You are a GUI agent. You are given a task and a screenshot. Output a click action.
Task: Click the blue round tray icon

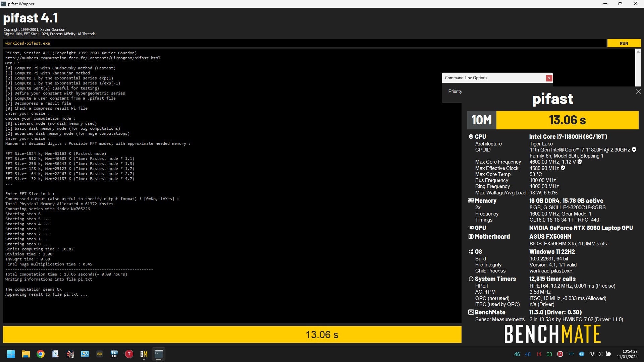[582, 354]
